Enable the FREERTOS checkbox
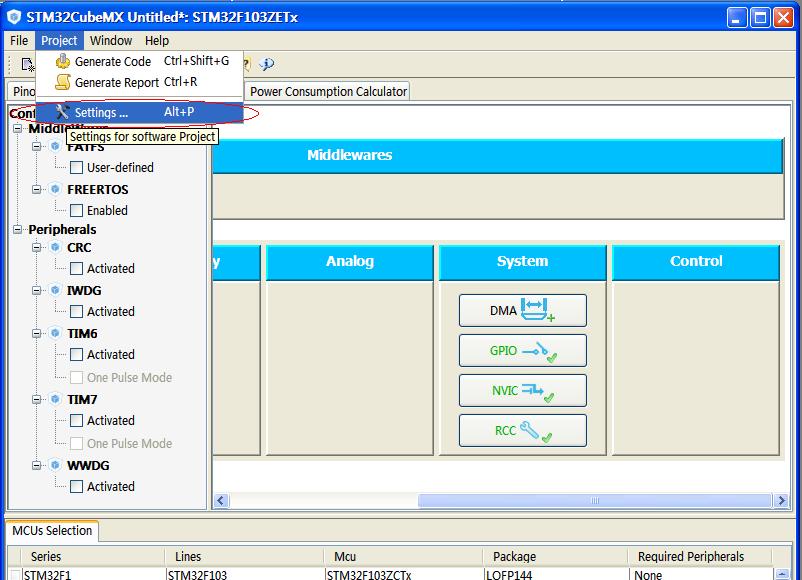The height and width of the screenshot is (580, 802). pos(76,211)
